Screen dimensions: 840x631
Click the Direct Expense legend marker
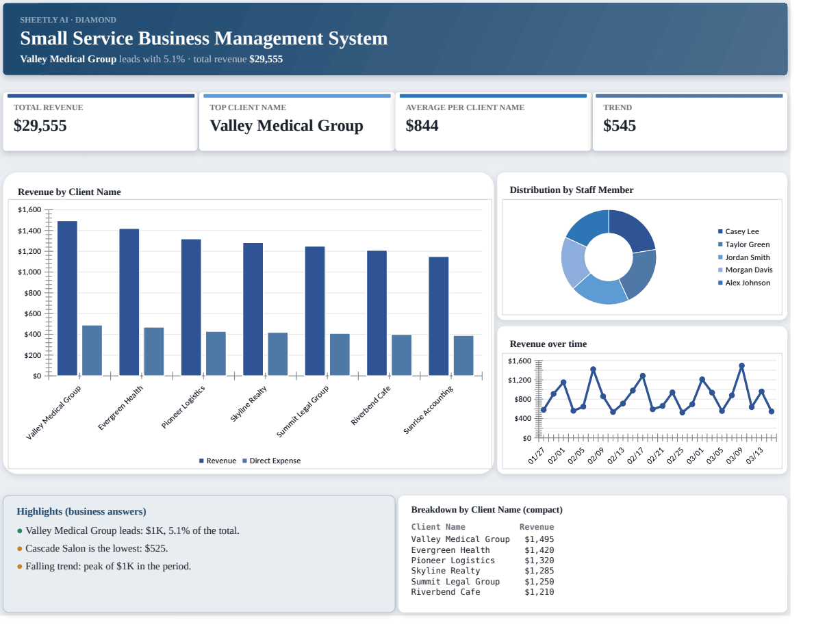click(x=244, y=461)
